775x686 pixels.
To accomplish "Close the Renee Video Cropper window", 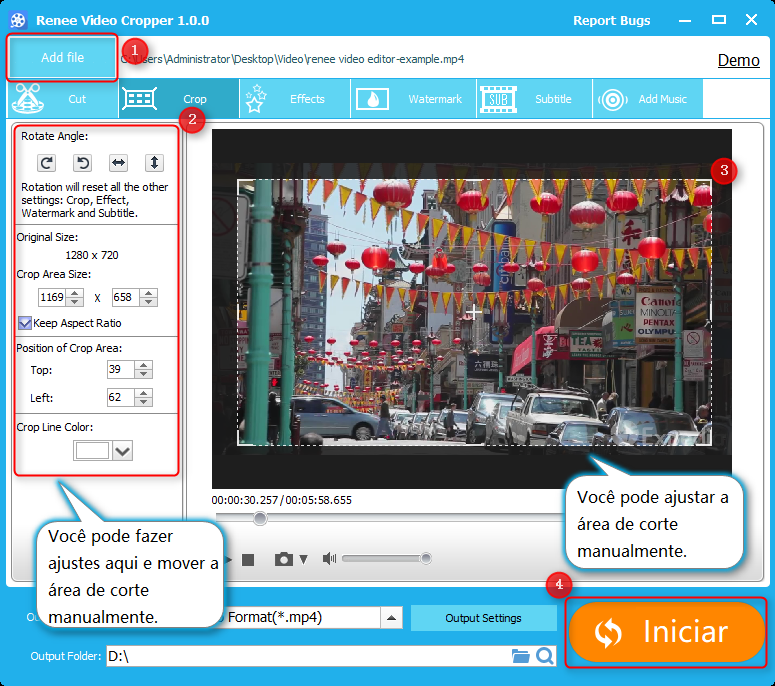I will 751,20.
